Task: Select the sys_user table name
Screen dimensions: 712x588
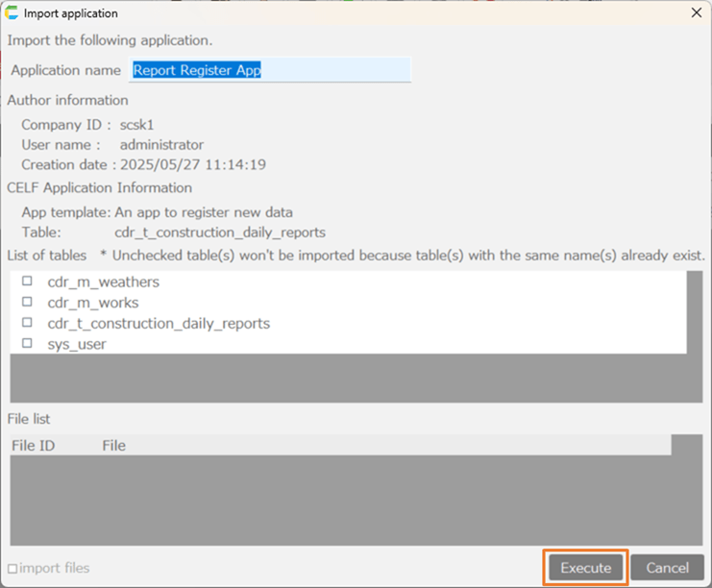Action: click(x=77, y=344)
